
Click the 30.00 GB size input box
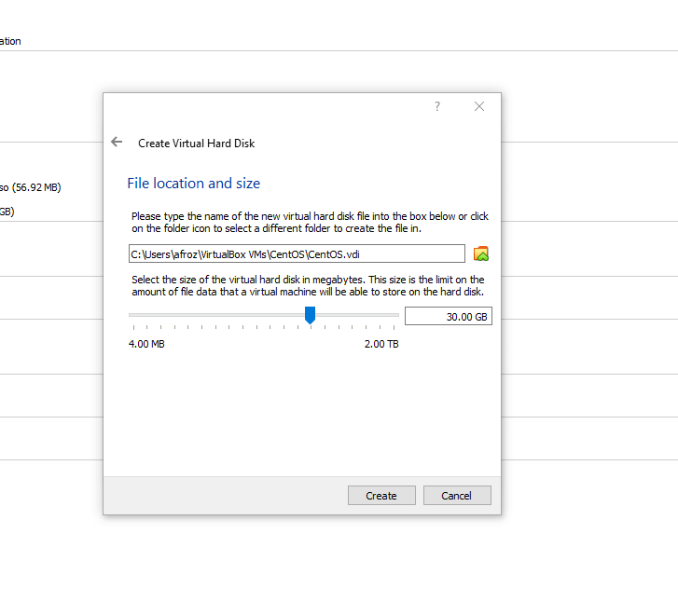pos(449,316)
